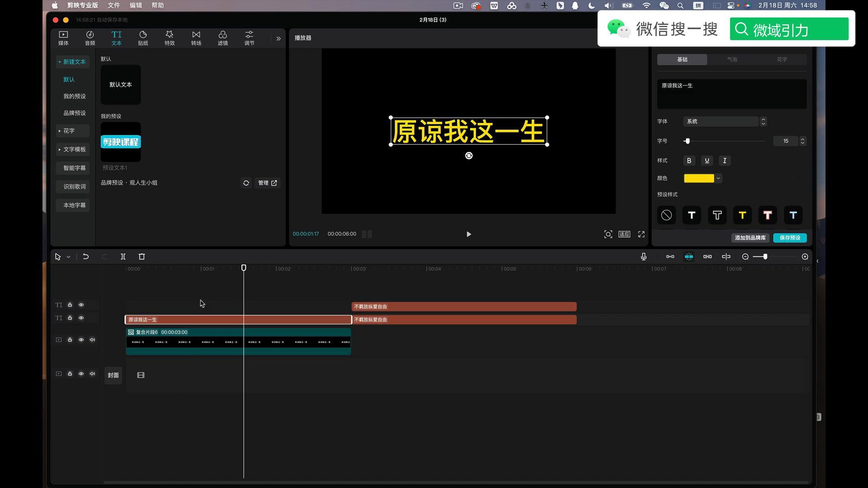Select the no-style preset icon
This screenshot has width=868, height=488.
point(666,215)
